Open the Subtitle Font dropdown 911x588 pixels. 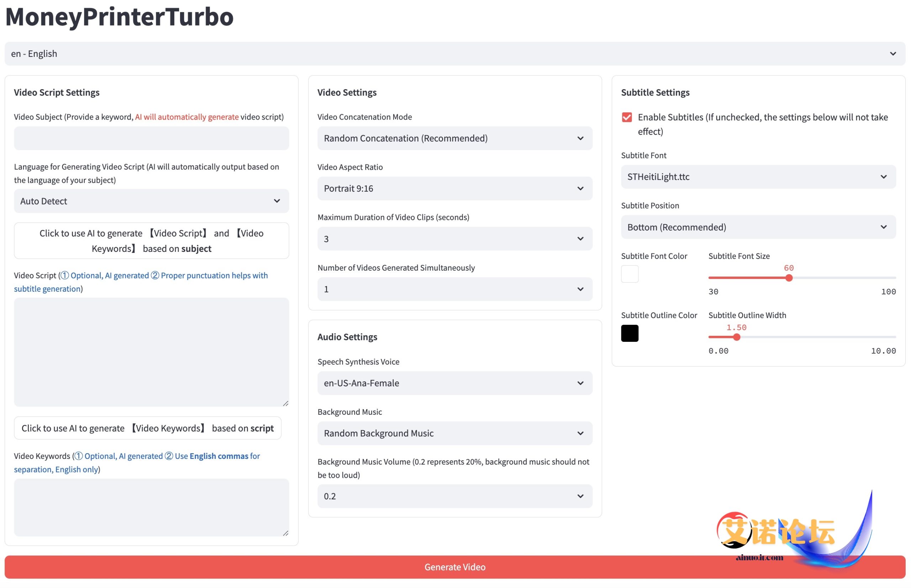758,176
